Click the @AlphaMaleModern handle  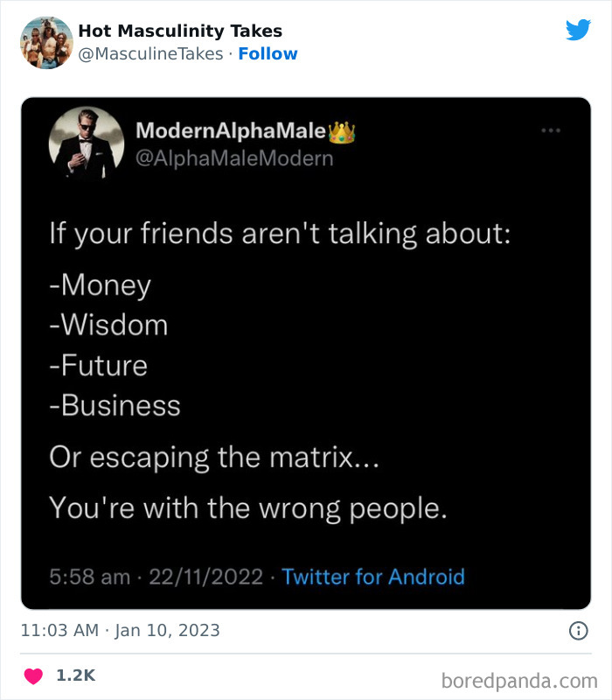(x=234, y=158)
